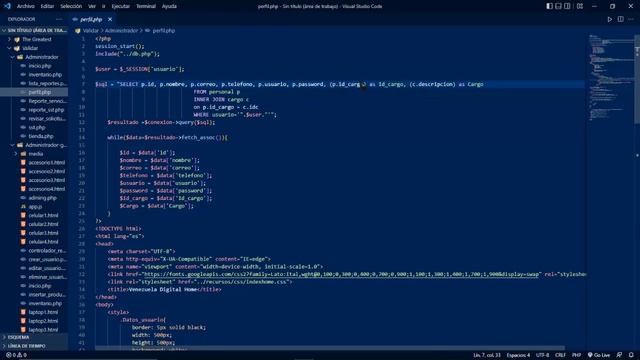Open editor more actions ellipsis
Image resolution: width=640 pixels, height=360 pixels.
(631, 19)
